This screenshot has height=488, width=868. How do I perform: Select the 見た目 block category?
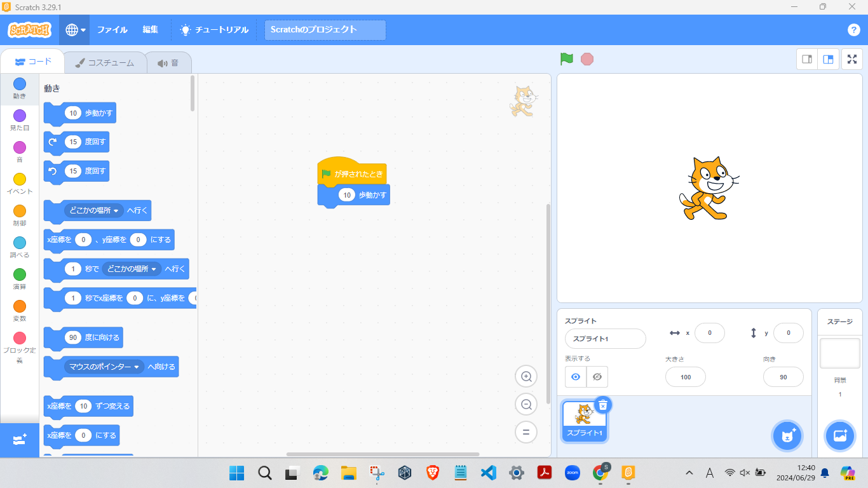[20, 120]
